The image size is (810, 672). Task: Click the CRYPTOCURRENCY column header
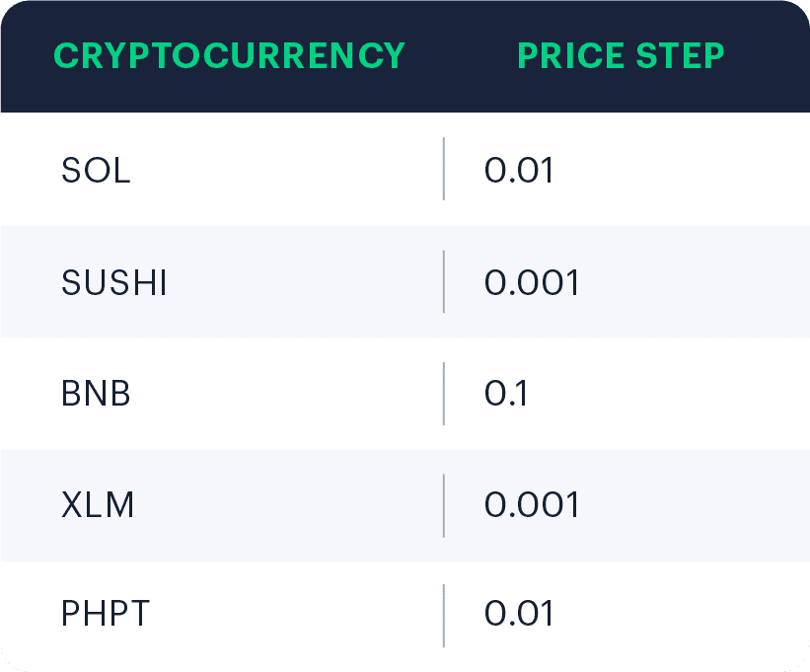pos(229,56)
